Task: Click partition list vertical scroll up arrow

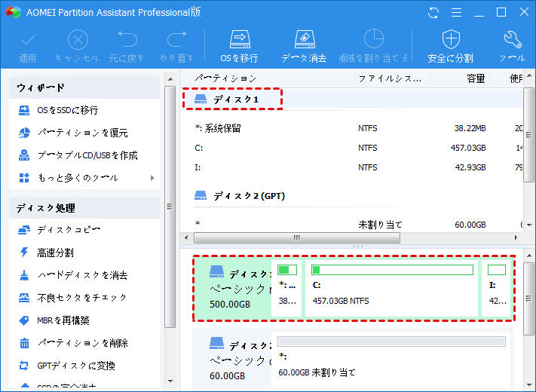Action: point(529,76)
